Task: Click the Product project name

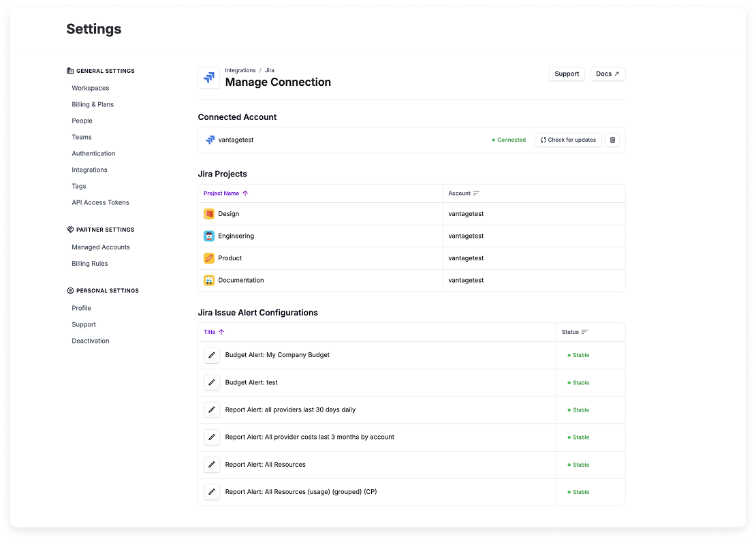Action: [230, 258]
